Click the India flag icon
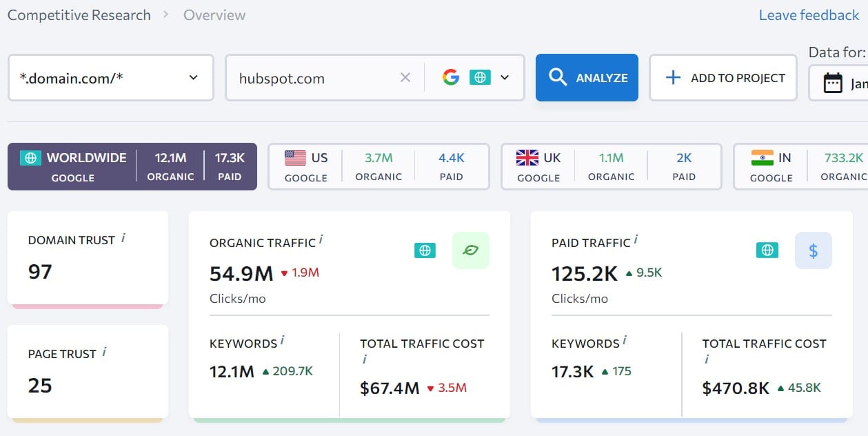Screen dimensions: 868x436 coord(762,158)
